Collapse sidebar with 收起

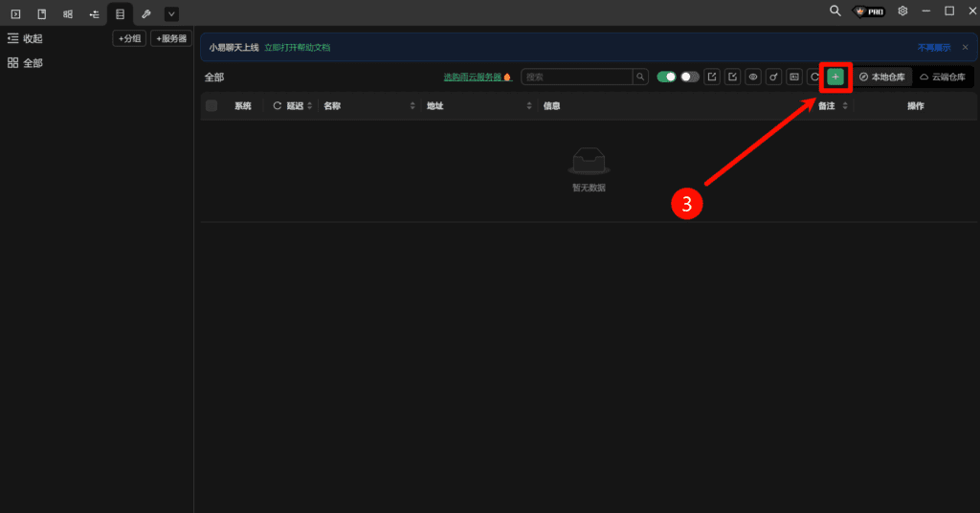coord(25,38)
